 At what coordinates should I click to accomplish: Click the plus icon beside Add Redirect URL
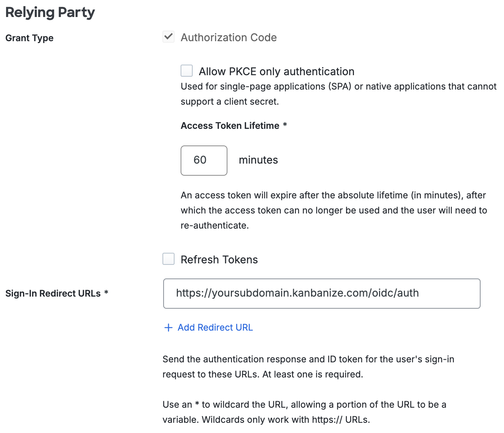(x=168, y=328)
